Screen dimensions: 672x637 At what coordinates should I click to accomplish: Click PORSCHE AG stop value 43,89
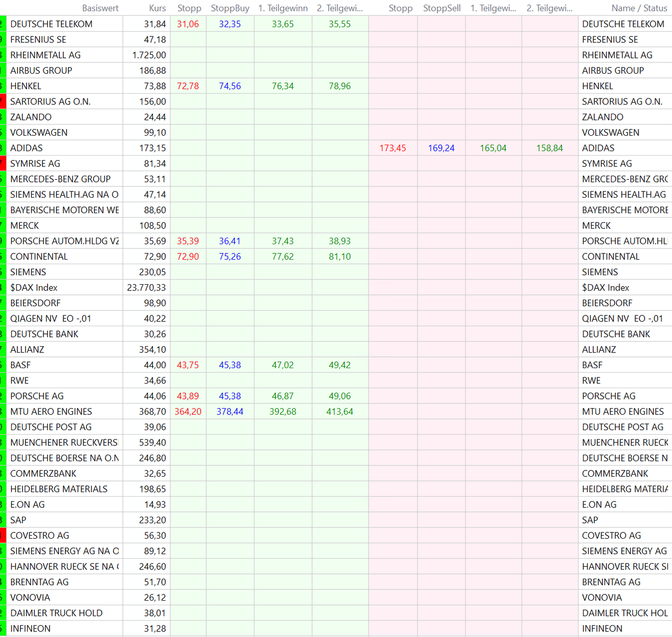click(188, 396)
